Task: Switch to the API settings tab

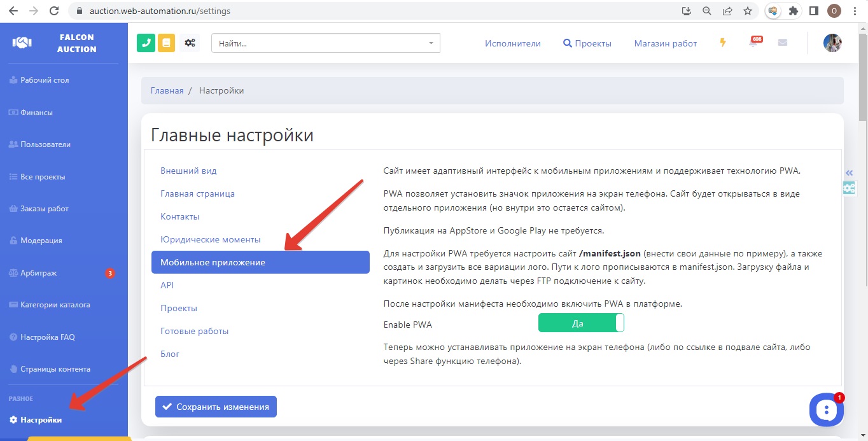Action: [x=167, y=285]
